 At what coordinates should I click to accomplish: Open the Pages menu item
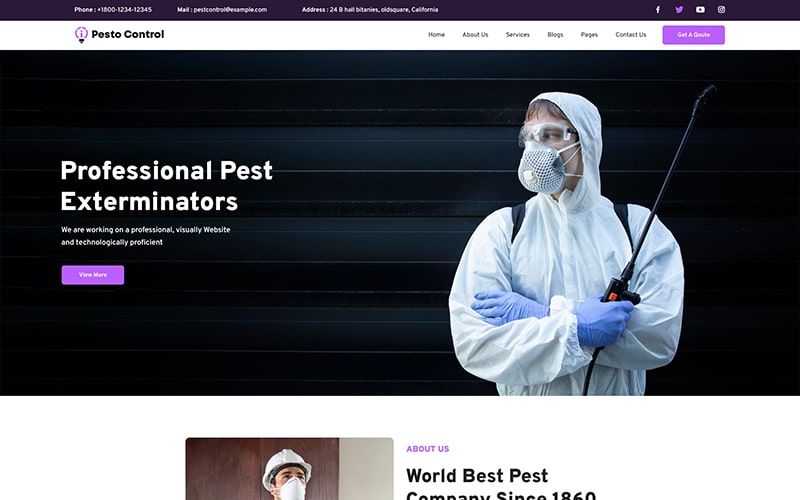click(589, 35)
